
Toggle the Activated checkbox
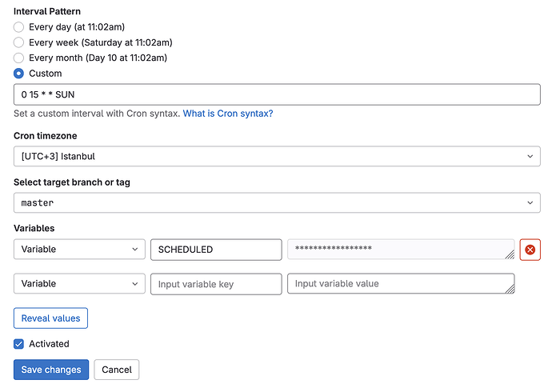pyautogui.click(x=19, y=344)
